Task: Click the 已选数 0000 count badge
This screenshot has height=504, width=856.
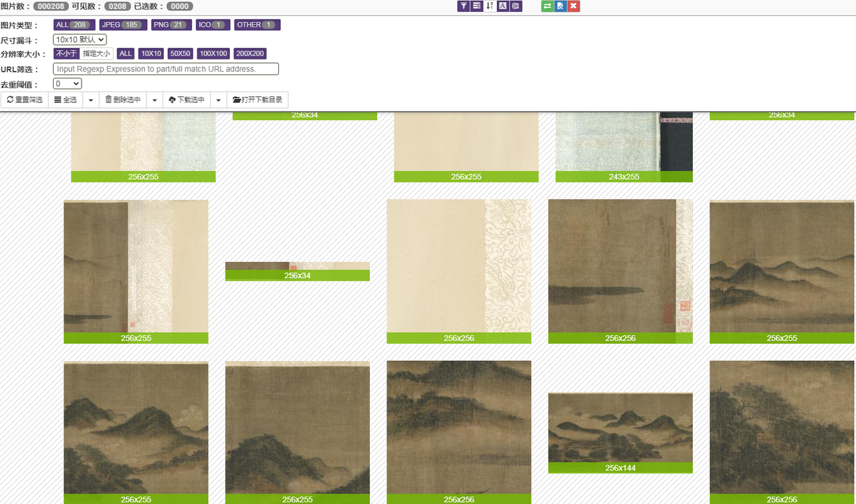Action: [x=180, y=6]
